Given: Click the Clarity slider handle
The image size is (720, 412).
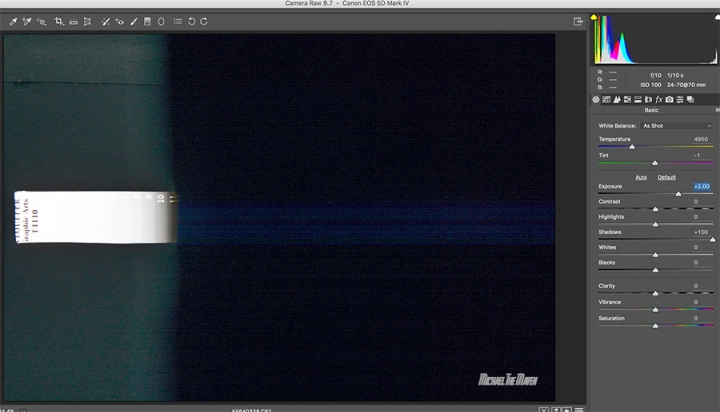Looking at the screenshot, I should pos(656,293).
